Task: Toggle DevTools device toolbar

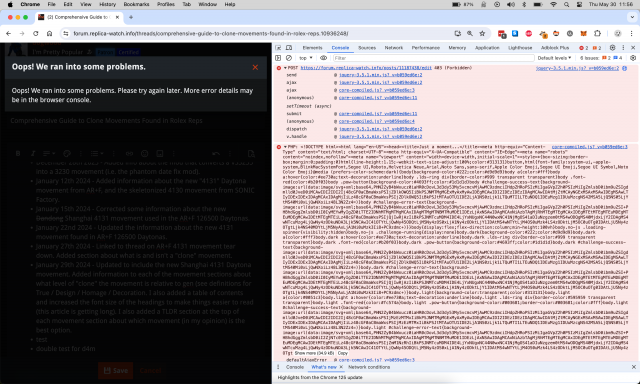Action: pos(289,48)
